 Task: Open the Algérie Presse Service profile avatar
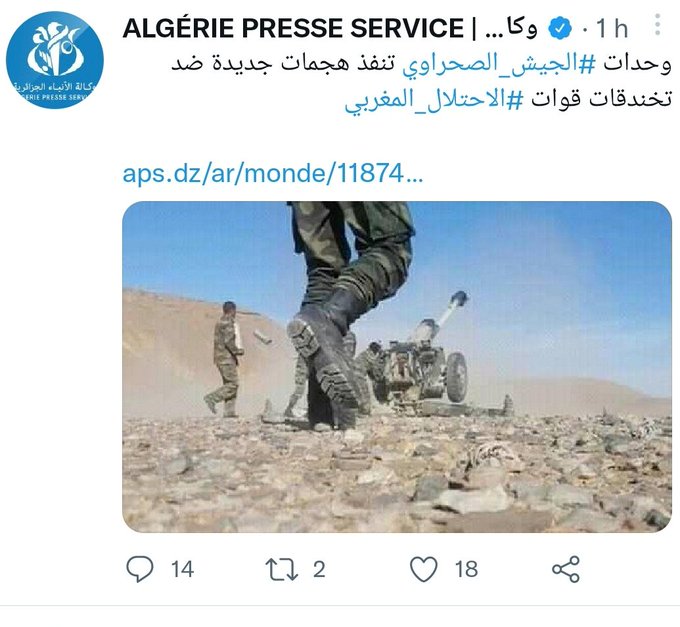(55, 60)
